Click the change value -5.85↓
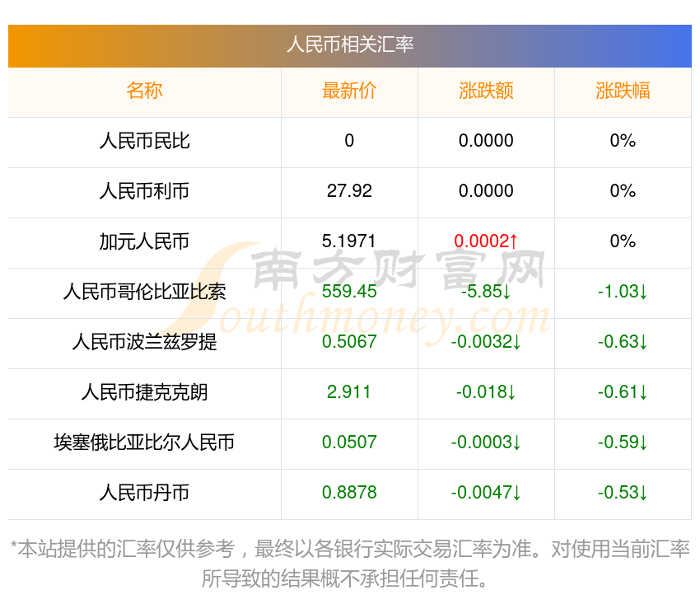 486,292
